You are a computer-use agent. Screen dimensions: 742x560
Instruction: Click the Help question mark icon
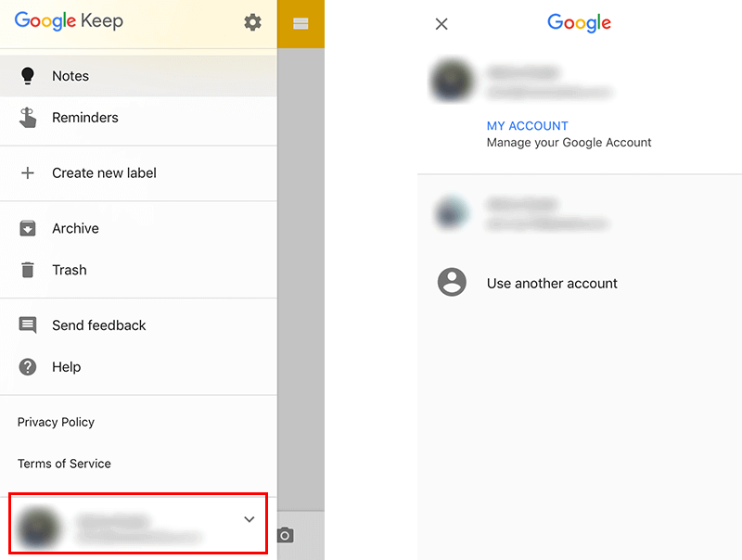pos(28,367)
